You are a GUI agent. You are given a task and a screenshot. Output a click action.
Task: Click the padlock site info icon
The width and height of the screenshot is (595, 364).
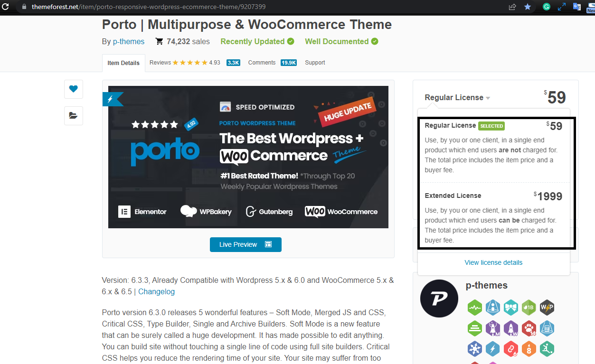(x=25, y=7)
